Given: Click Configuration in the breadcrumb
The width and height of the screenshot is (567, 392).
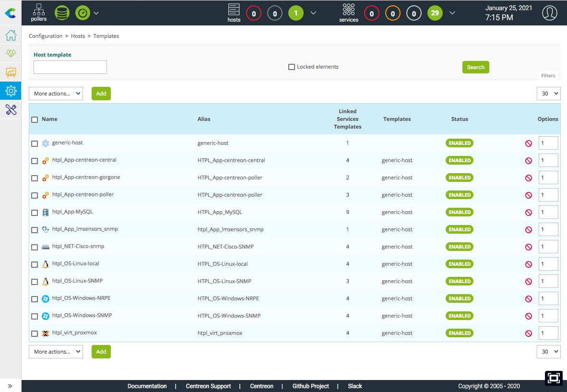Looking at the screenshot, I should 46,36.
